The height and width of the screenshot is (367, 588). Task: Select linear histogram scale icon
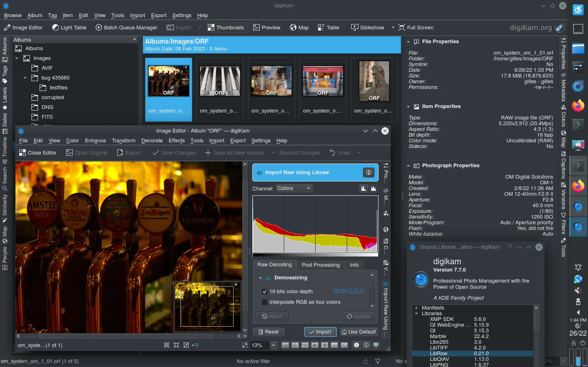(x=363, y=188)
